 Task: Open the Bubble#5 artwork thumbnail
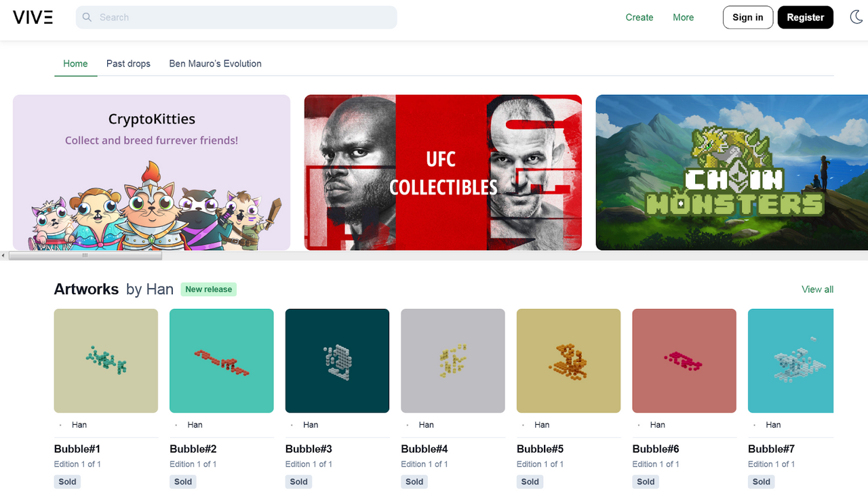[x=568, y=361]
